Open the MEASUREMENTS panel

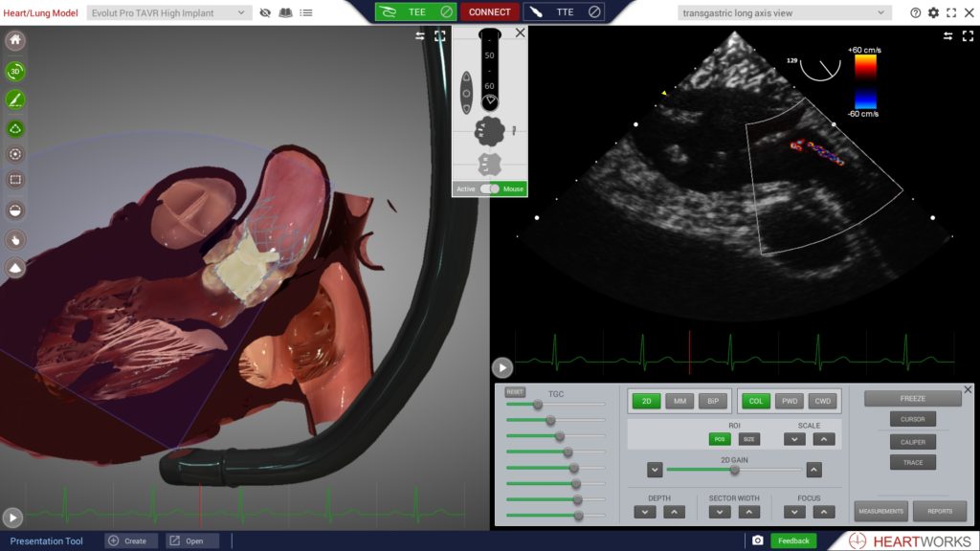click(x=880, y=511)
